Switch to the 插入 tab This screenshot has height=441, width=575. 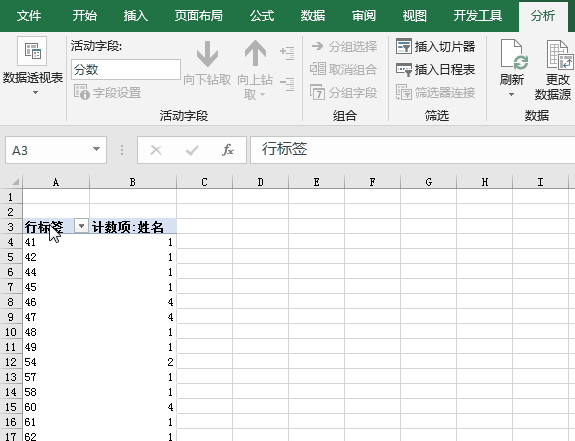pos(136,16)
